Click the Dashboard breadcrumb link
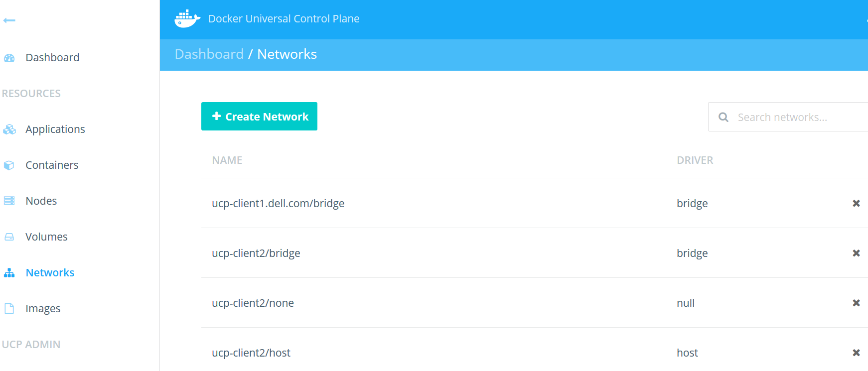The width and height of the screenshot is (868, 371). [209, 54]
